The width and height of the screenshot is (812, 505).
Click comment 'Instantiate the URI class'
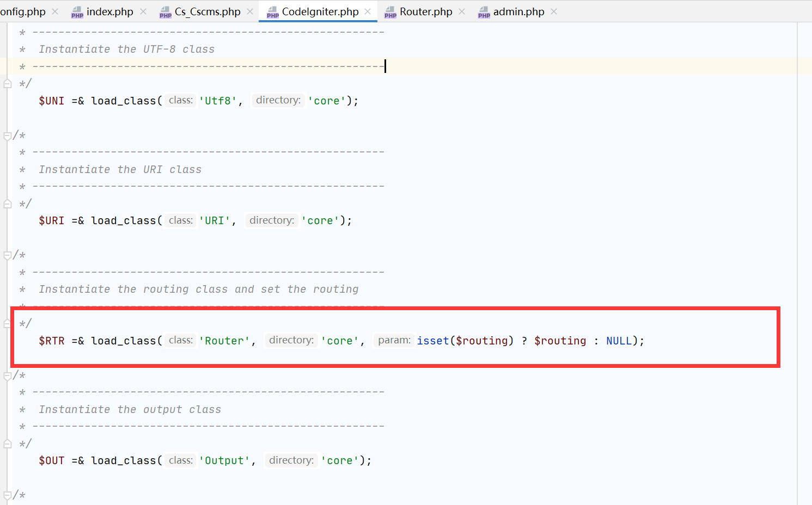pyautogui.click(x=120, y=169)
